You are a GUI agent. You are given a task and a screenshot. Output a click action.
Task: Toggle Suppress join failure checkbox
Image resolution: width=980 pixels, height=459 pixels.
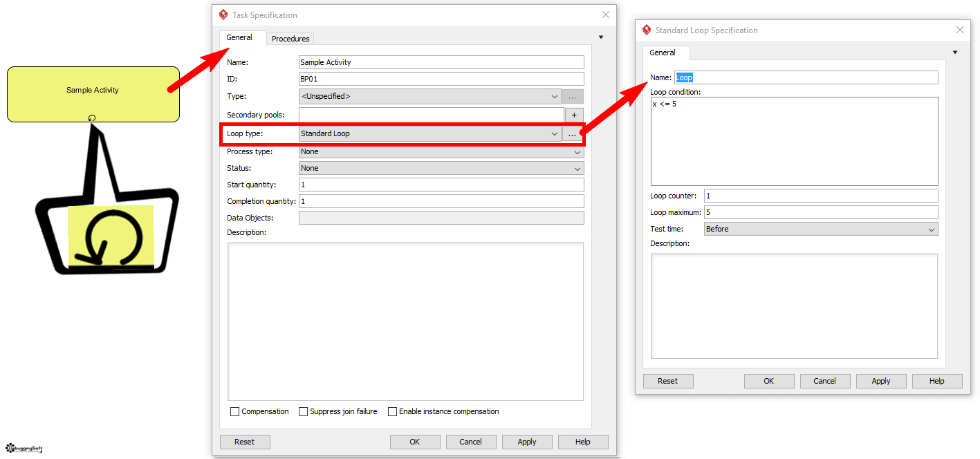(303, 411)
